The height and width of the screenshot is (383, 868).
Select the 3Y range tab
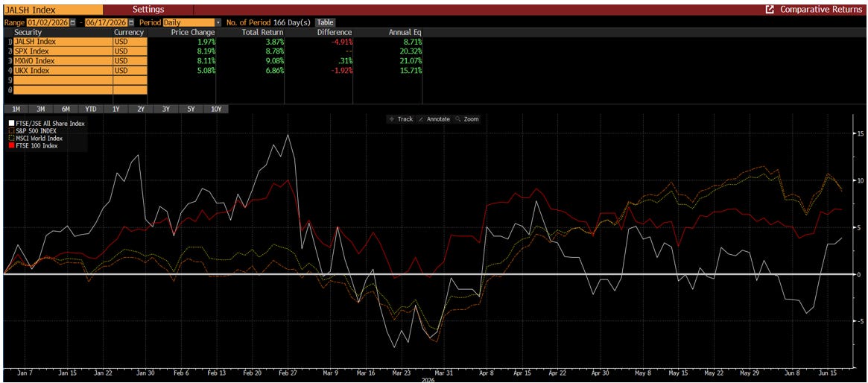tap(165, 109)
